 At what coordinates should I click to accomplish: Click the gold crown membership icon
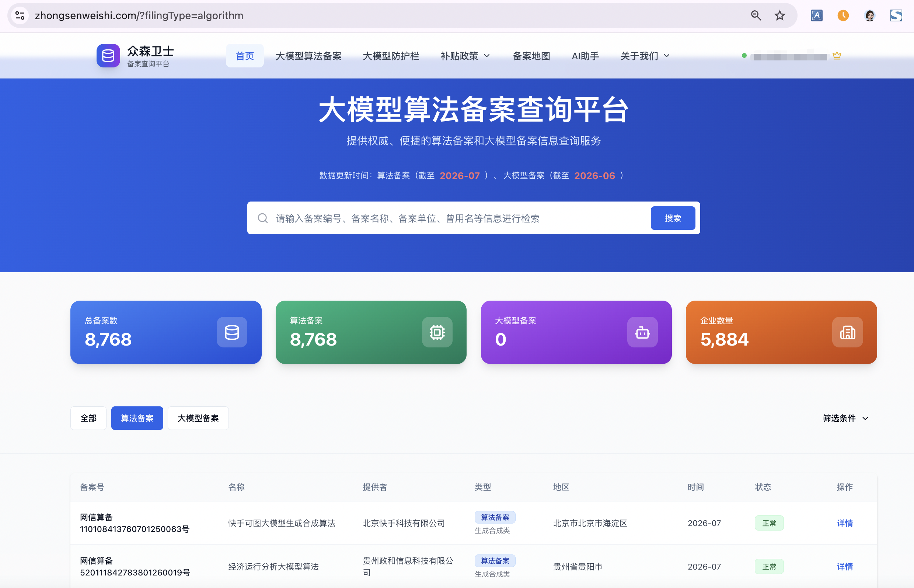pos(837,56)
